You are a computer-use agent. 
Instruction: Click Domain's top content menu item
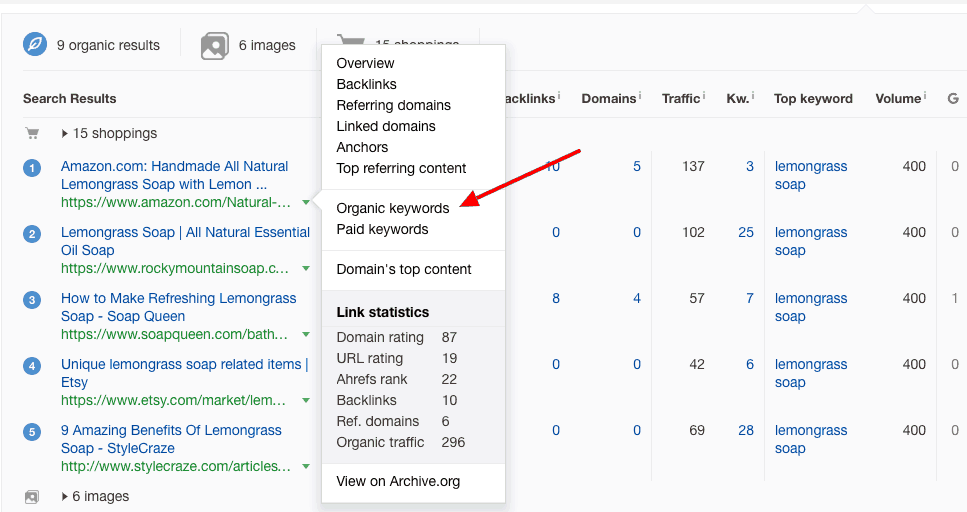(x=404, y=269)
